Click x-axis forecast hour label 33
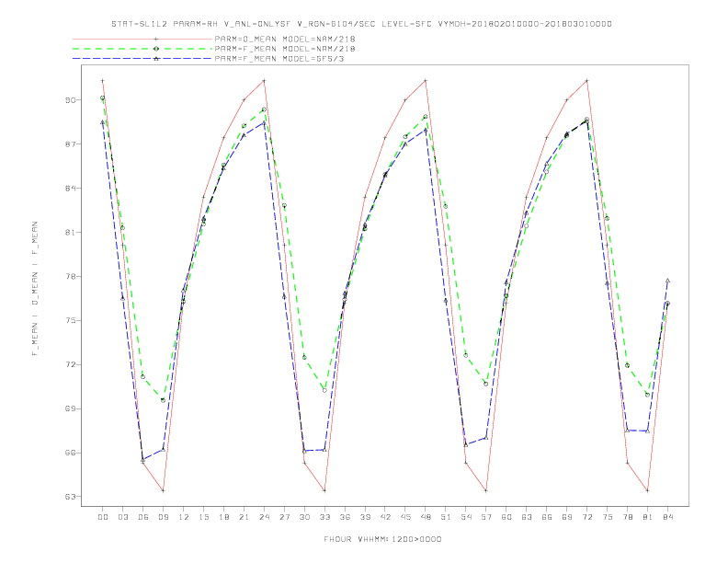The height and width of the screenshot is (563, 728). coord(325,517)
